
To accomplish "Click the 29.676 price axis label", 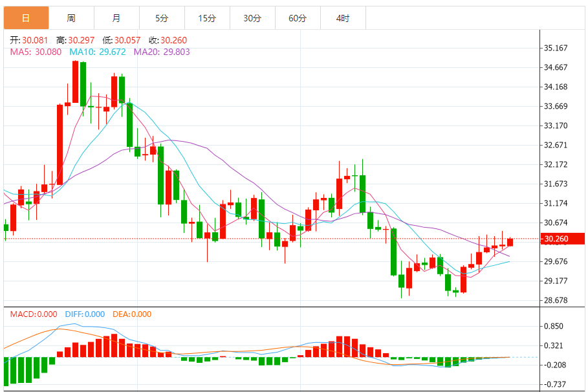I will (x=556, y=261).
